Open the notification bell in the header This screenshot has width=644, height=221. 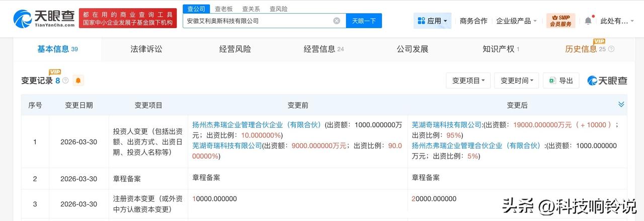(588, 21)
